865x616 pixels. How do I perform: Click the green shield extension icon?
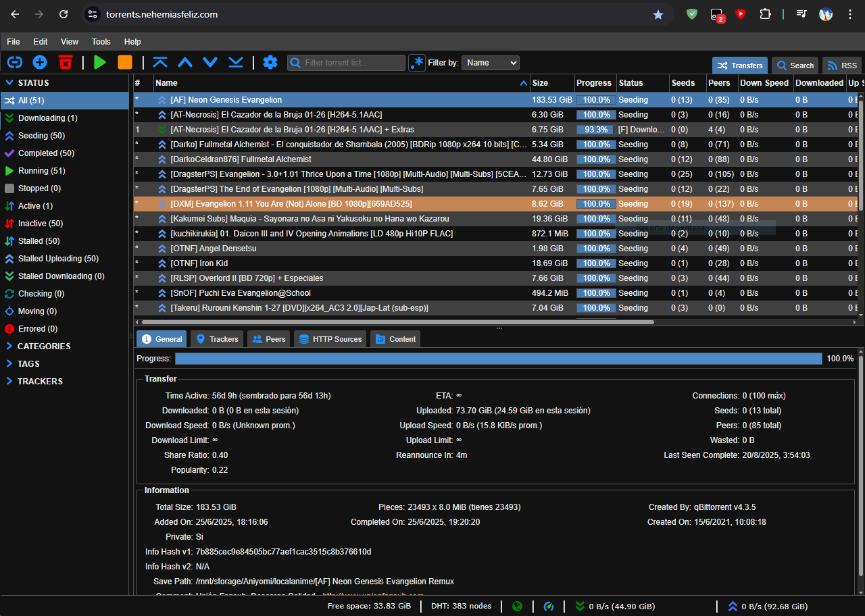[x=692, y=14]
